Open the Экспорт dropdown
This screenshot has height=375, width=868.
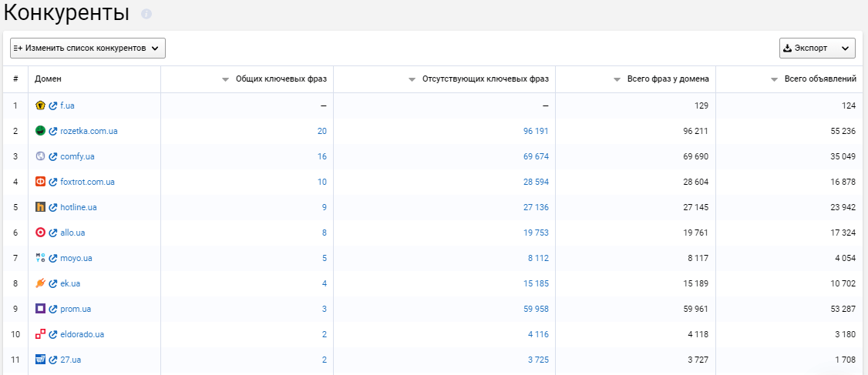(x=817, y=48)
